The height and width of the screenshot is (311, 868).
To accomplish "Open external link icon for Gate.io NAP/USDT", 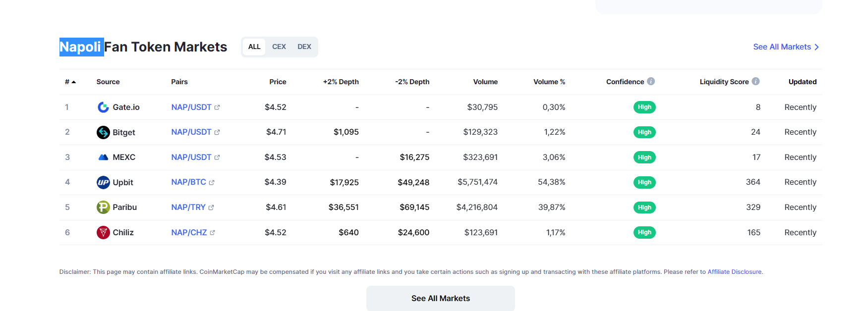I will click(x=217, y=107).
